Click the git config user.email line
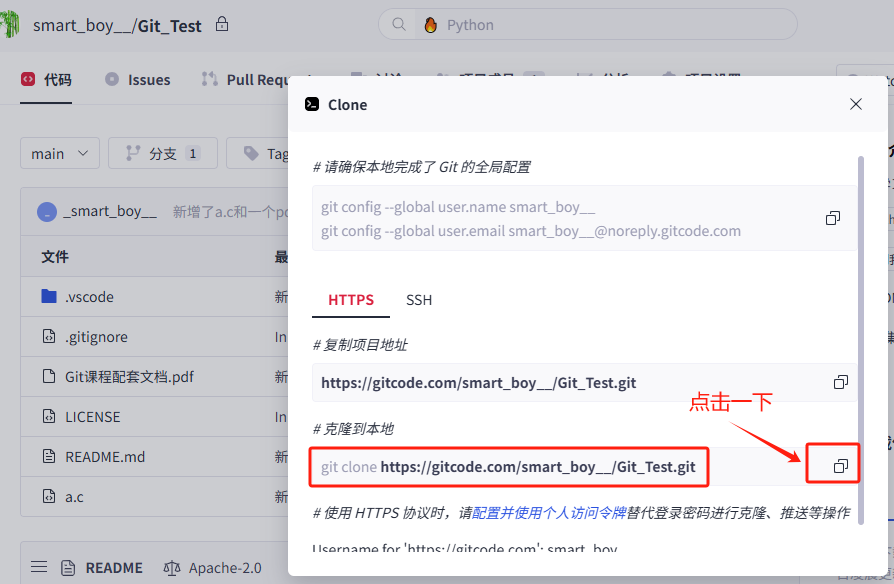Viewport: 894px width, 584px height. tap(531, 231)
